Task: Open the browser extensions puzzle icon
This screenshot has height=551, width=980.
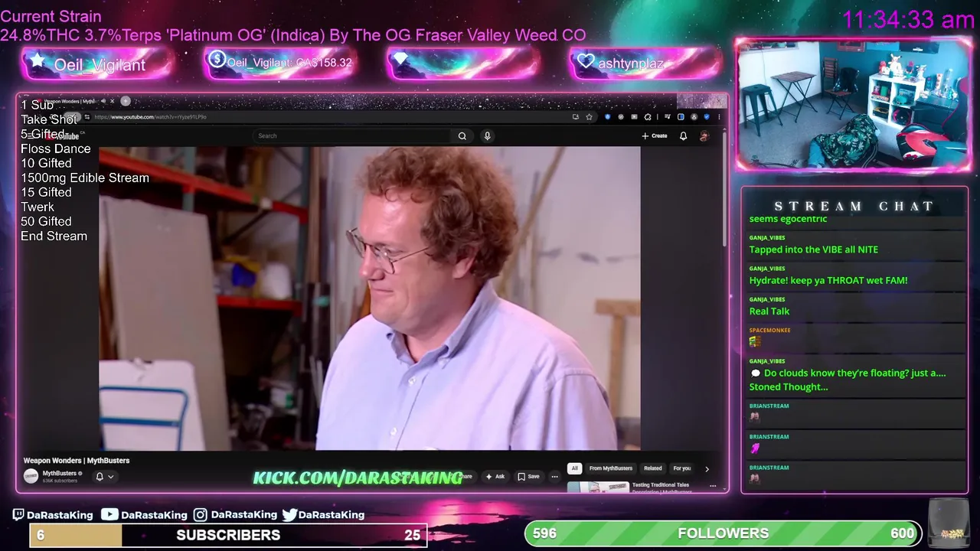Action: (648, 117)
